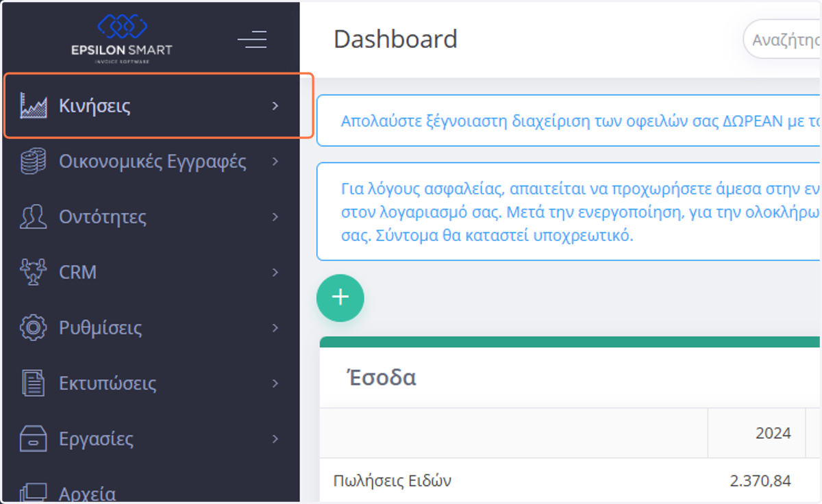Click the Κινήσεις chart icon
822x504 pixels.
tap(33, 106)
